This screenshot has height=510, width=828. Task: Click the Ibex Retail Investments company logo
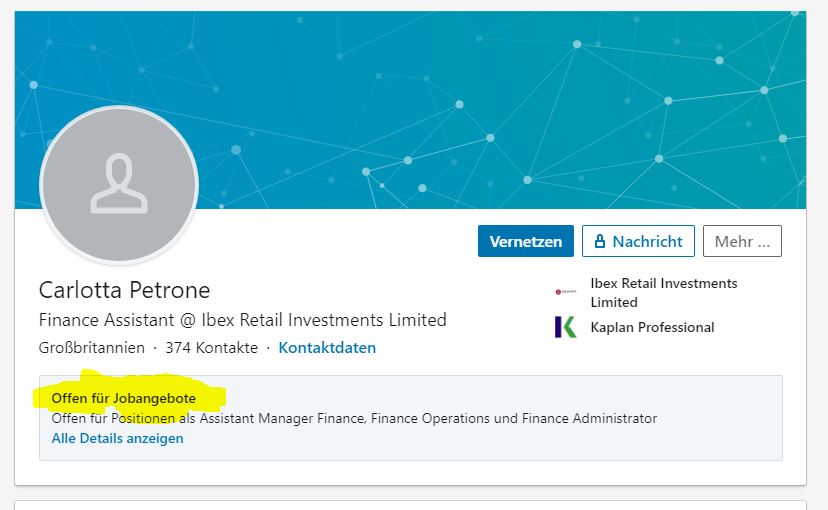point(566,292)
